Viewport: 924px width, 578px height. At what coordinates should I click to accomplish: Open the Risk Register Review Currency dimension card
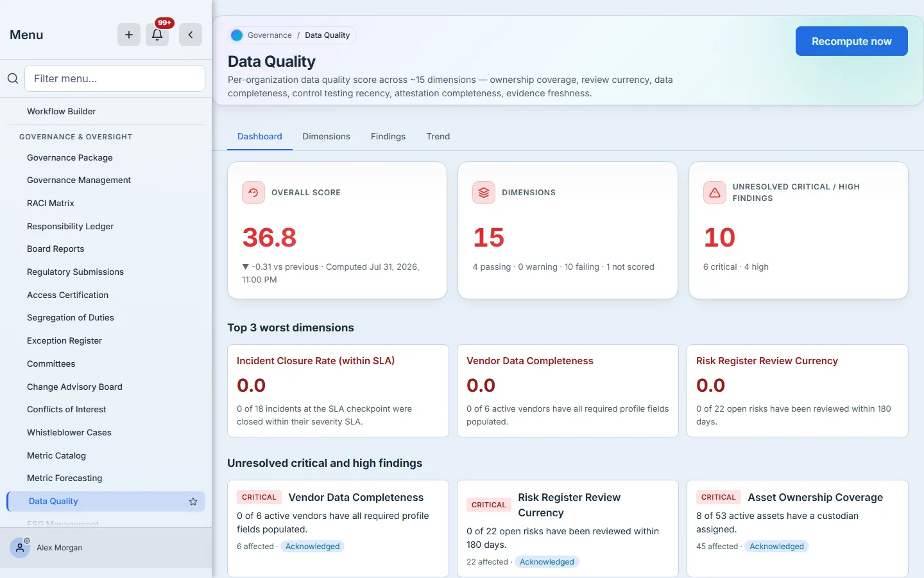tap(798, 391)
